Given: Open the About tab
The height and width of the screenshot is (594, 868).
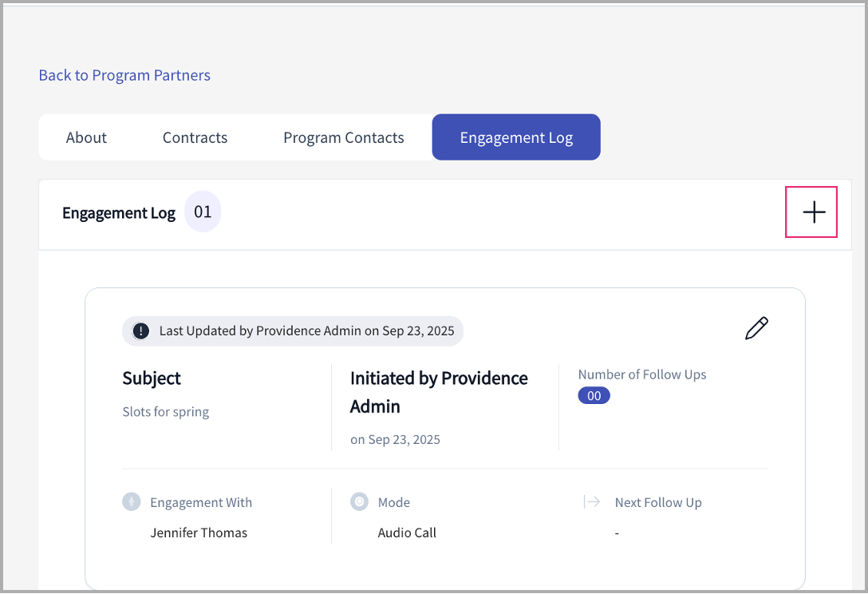Looking at the screenshot, I should click(86, 137).
